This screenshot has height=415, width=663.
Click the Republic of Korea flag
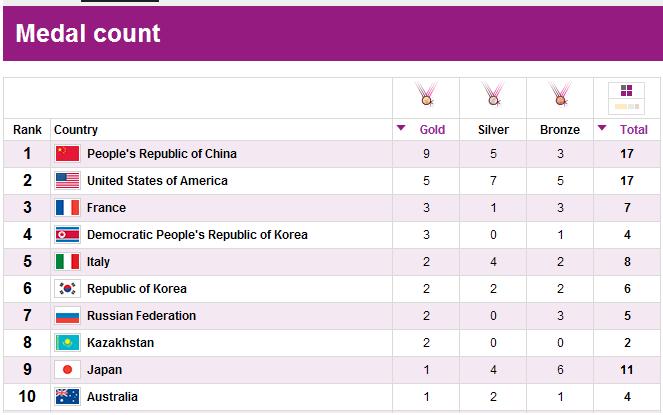pos(67,289)
